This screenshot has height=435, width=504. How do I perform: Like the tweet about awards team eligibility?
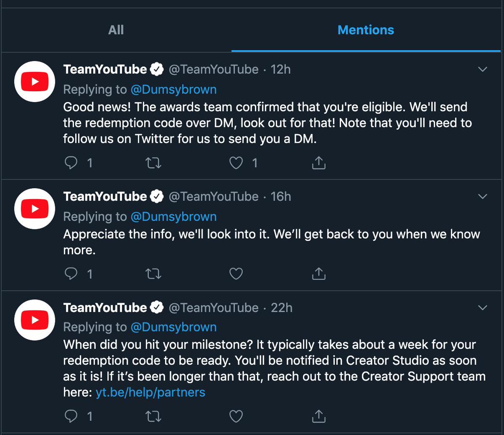point(236,163)
